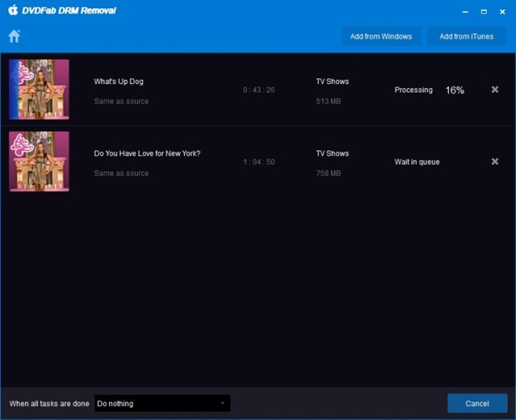Screen dimensions: 516x420
Task: Close the DVDFab DRM Removal window
Action: click(x=502, y=12)
